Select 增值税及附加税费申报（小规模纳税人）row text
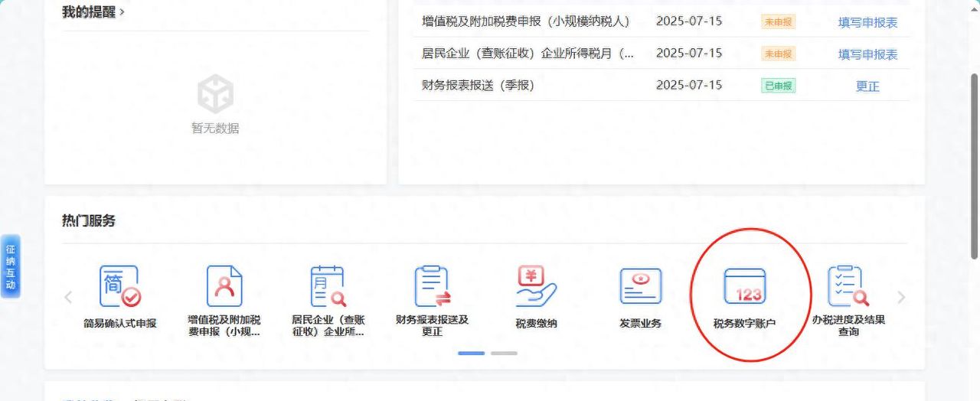Screen dimensions: 980x401 click(525, 21)
